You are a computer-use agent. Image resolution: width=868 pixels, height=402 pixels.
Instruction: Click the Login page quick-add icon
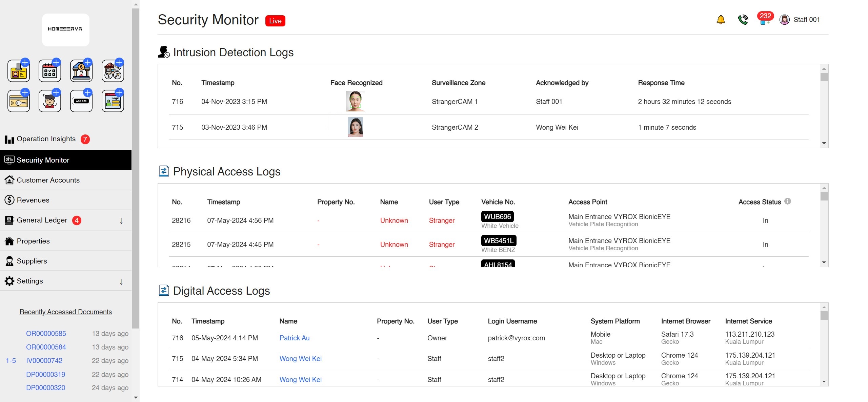(113, 100)
